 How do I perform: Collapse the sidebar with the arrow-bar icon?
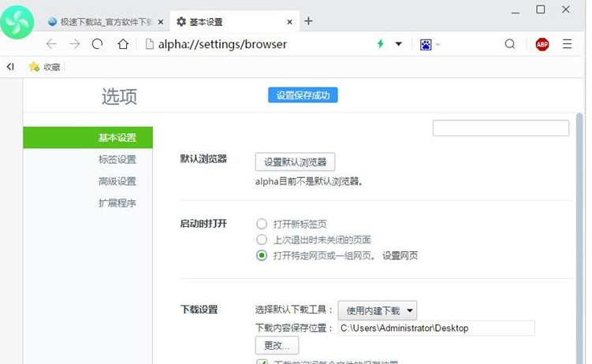[x=10, y=67]
